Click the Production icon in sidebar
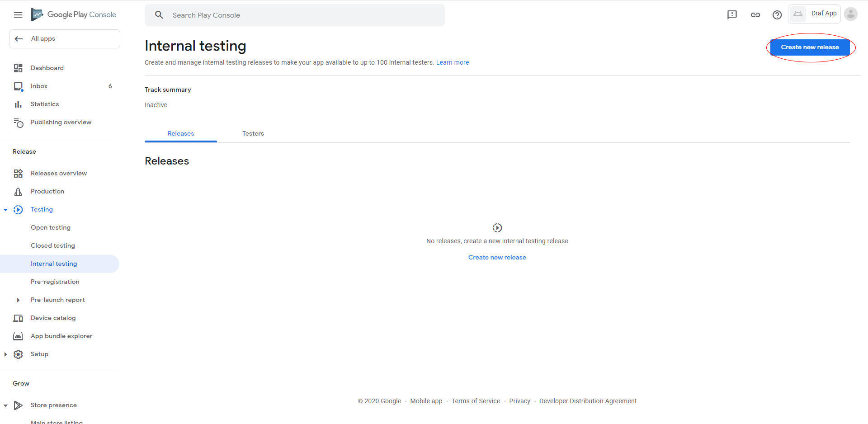The width and height of the screenshot is (868, 424). [x=18, y=192]
